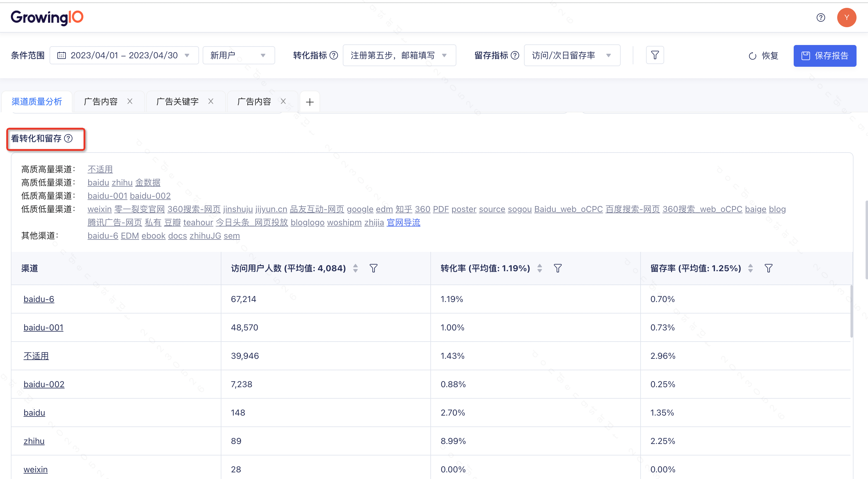Switch to 渠道质量分析 tab

(x=37, y=101)
